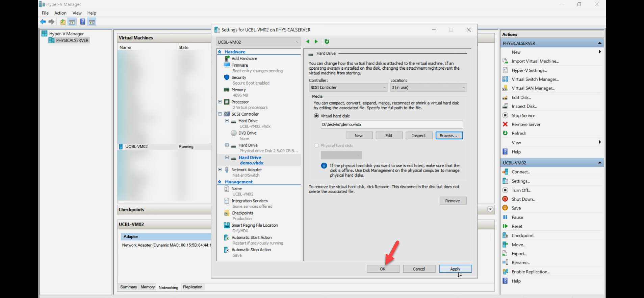Open the File menu

(45, 13)
